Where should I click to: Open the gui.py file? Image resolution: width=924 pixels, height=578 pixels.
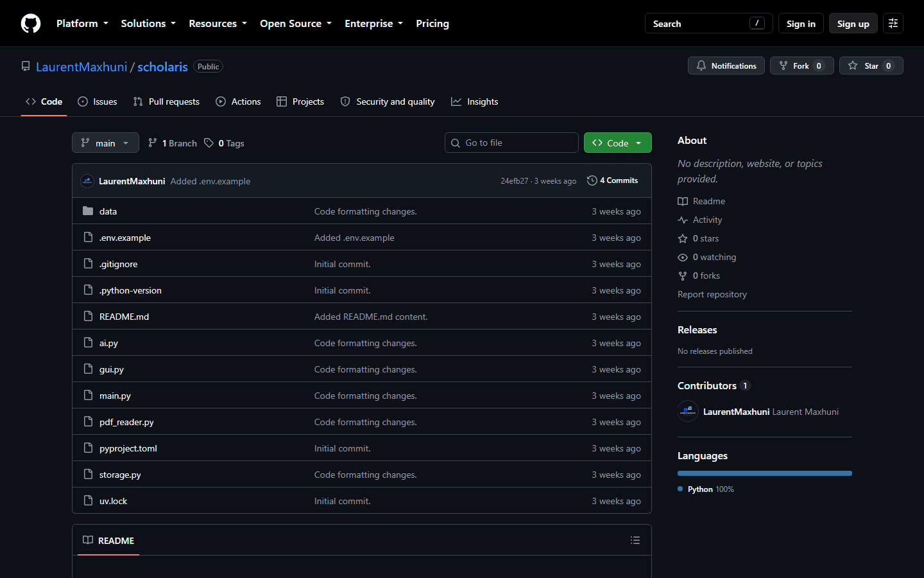click(112, 369)
